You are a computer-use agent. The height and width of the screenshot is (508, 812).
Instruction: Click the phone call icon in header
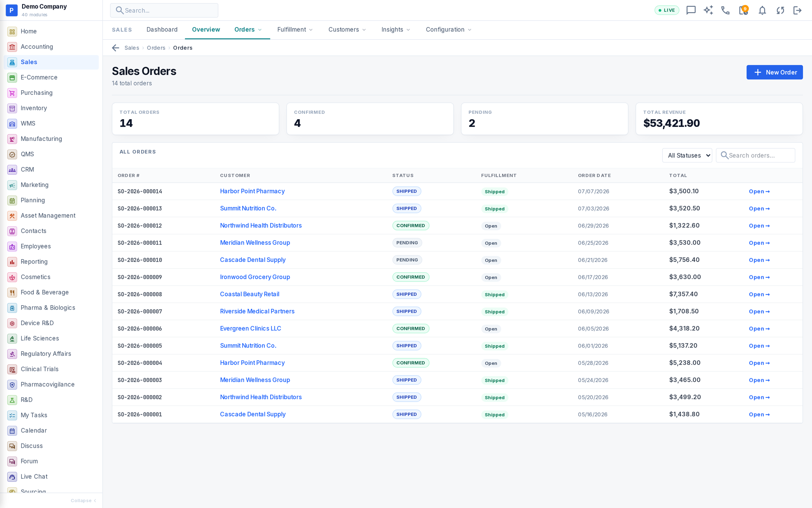pyautogui.click(x=725, y=10)
